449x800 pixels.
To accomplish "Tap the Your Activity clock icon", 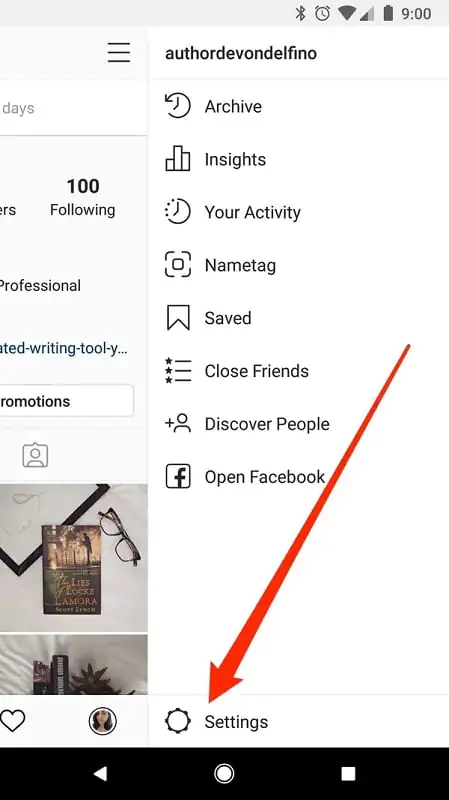I will click(178, 212).
